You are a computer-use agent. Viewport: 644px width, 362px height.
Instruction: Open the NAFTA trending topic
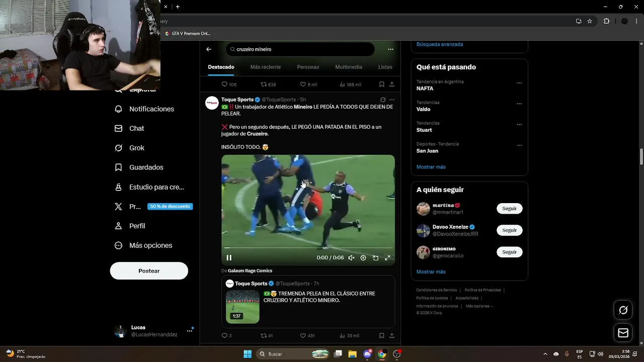pos(425,88)
